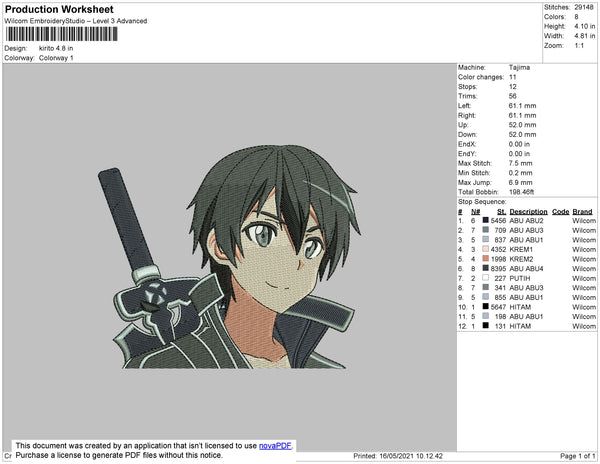
Task: Select the Wilcom EmbroideryStudio subtitle text
Action: point(76,21)
